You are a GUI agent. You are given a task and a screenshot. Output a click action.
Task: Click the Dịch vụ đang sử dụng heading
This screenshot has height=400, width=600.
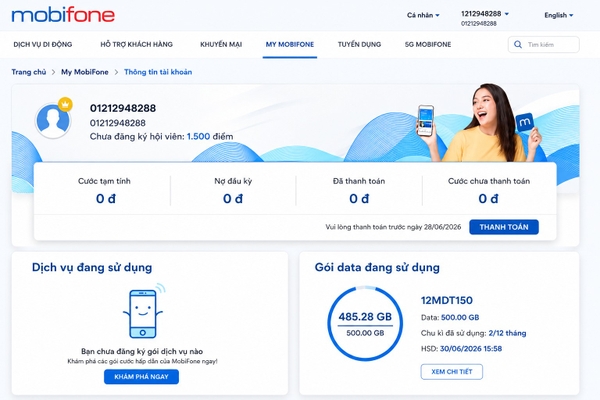click(92, 268)
